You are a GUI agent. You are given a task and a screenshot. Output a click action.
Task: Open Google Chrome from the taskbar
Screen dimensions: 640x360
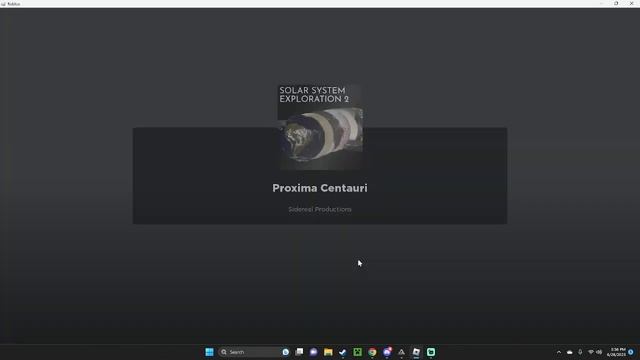[x=372, y=352]
